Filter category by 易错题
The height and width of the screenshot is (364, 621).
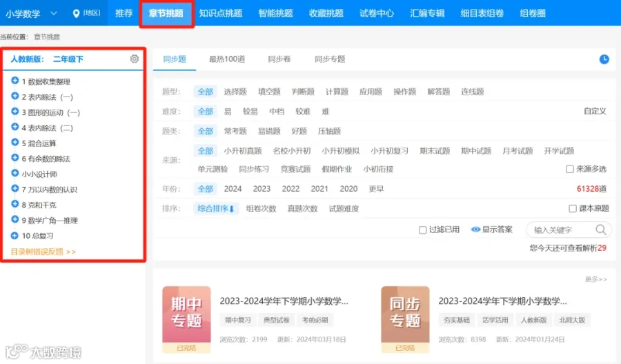(269, 132)
